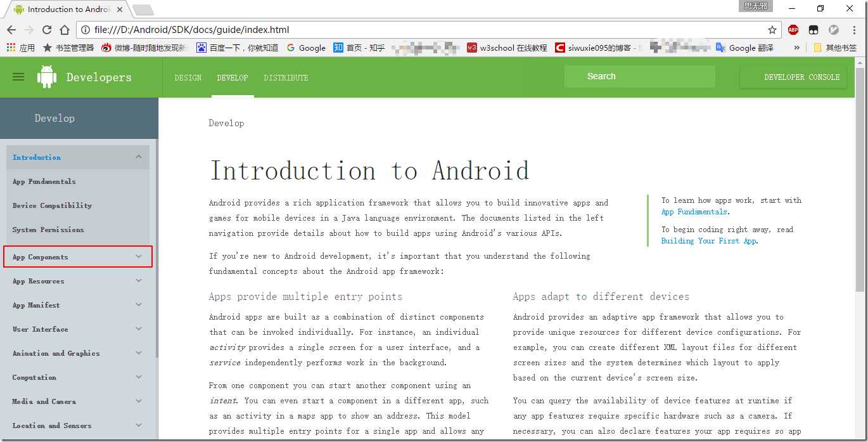Click the address bar URL field

[x=428, y=30]
